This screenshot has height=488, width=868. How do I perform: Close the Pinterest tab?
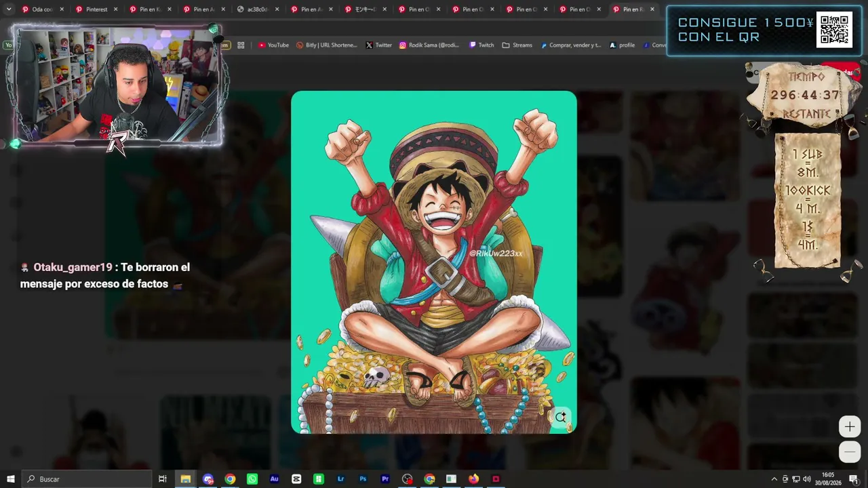(115, 9)
